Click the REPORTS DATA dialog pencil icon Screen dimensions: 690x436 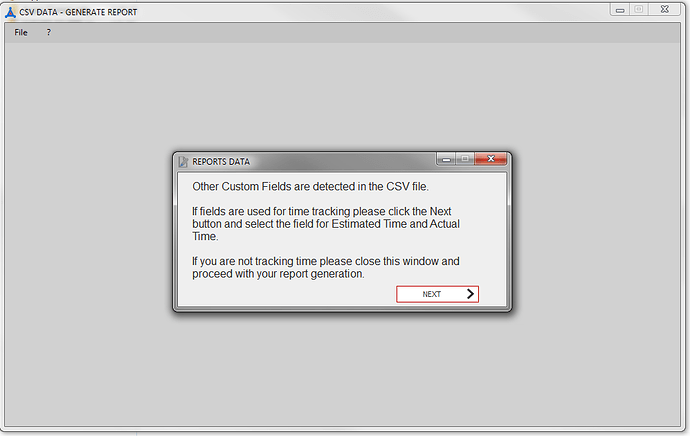(183, 162)
